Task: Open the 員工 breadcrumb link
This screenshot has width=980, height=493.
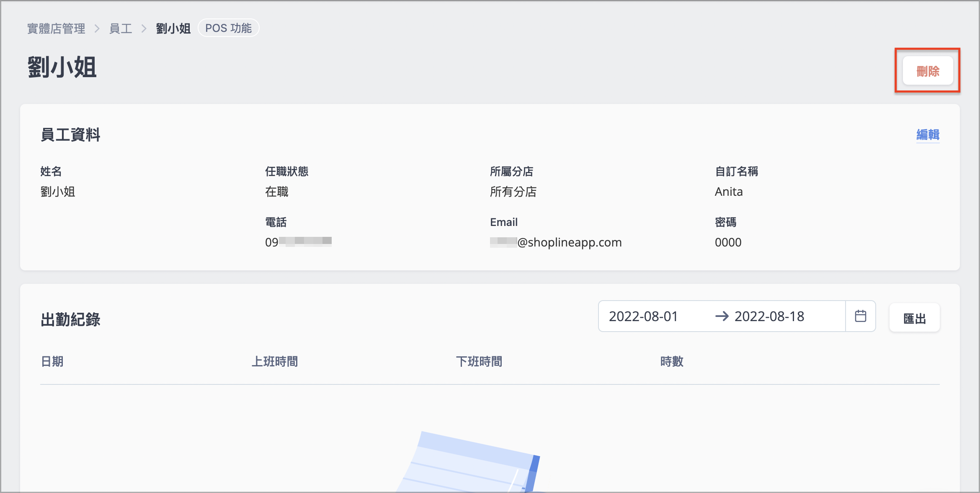Action: pyautogui.click(x=121, y=29)
